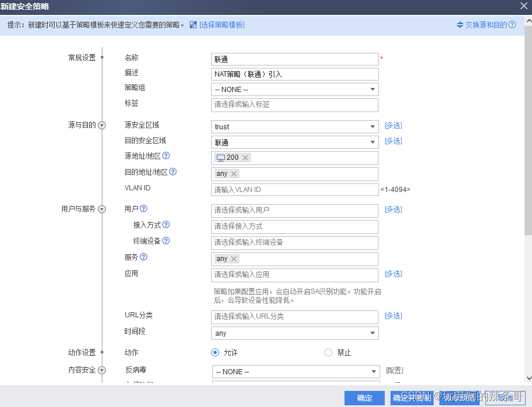Open the 策略组 NONE dropdown
Image resolution: width=532 pixels, height=407 pixels.
pos(295,90)
